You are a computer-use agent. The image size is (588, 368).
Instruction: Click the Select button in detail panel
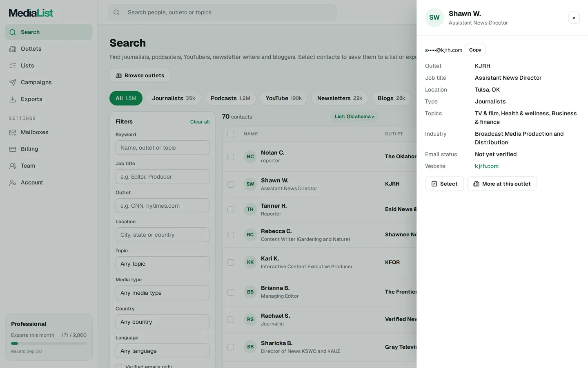[x=444, y=184]
